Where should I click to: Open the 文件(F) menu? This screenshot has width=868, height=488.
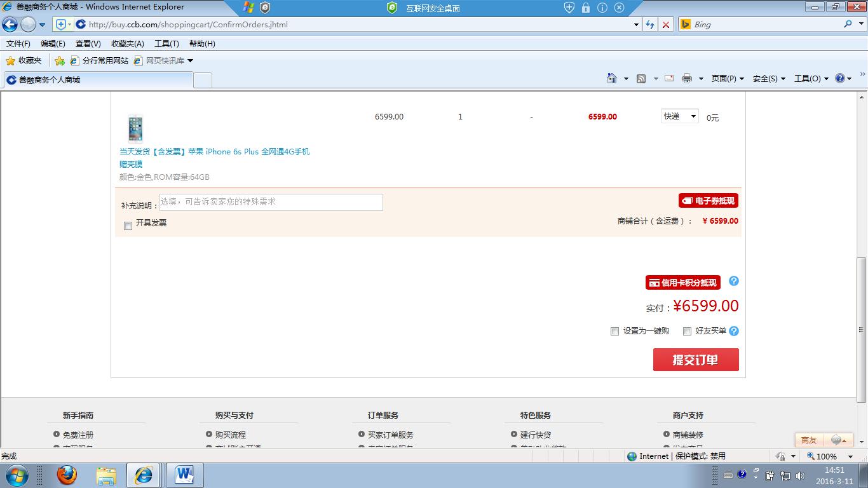tap(18, 44)
